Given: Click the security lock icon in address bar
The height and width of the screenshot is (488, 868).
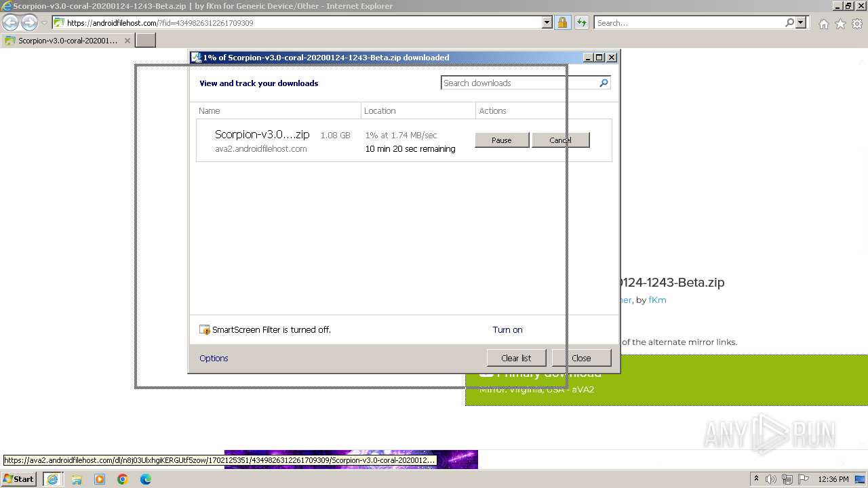Looking at the screenshot, I should [562, 22].
